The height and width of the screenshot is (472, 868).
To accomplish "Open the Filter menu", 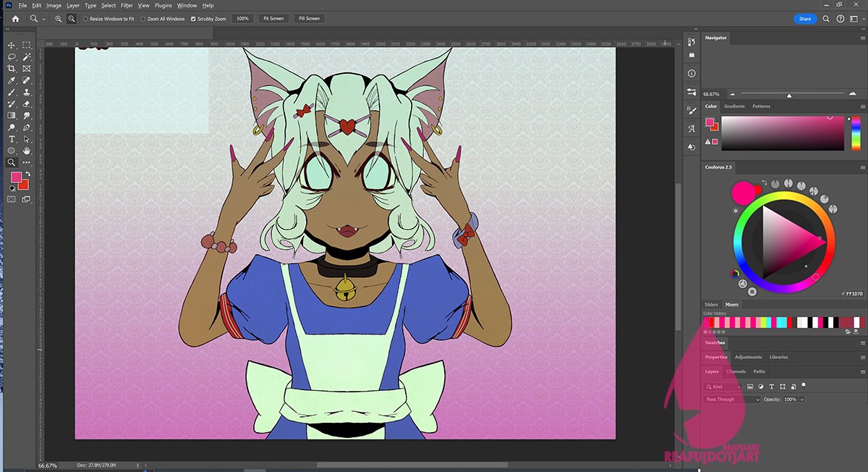I will (x=127, y=5).
